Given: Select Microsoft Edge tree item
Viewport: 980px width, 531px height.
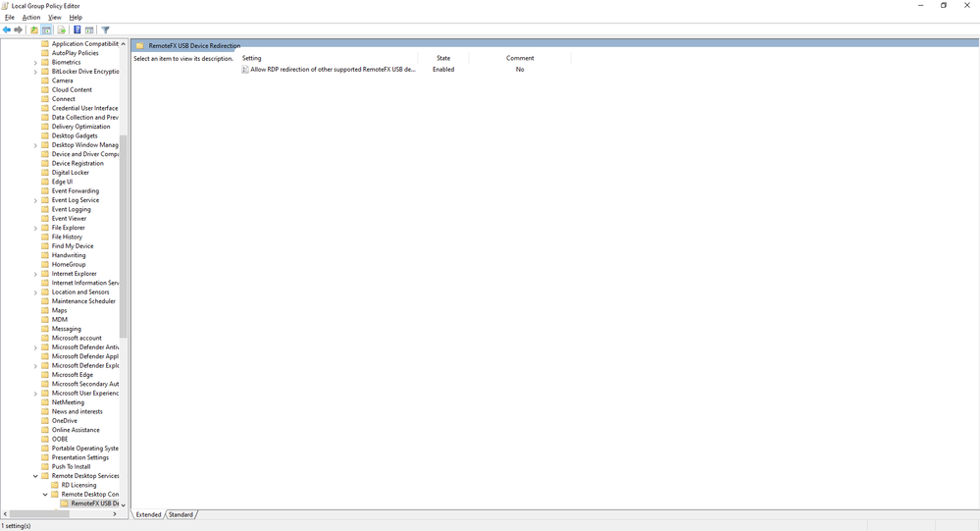Looking at the screenshot, I should 72,375.
